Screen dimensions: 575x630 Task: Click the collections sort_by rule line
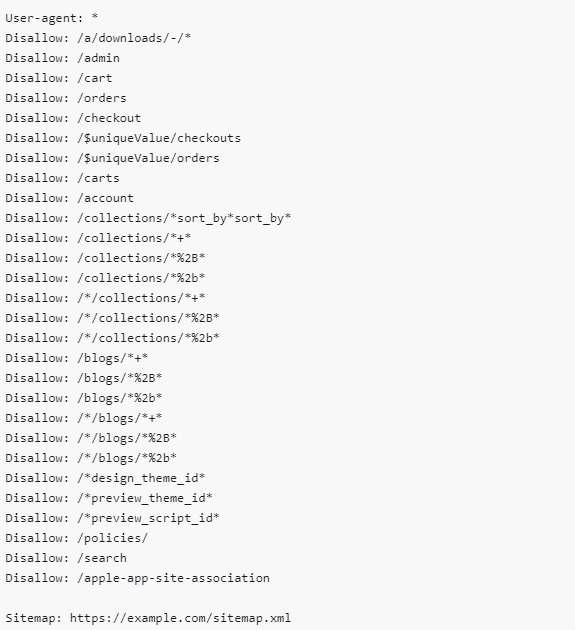tap(148, 218)
